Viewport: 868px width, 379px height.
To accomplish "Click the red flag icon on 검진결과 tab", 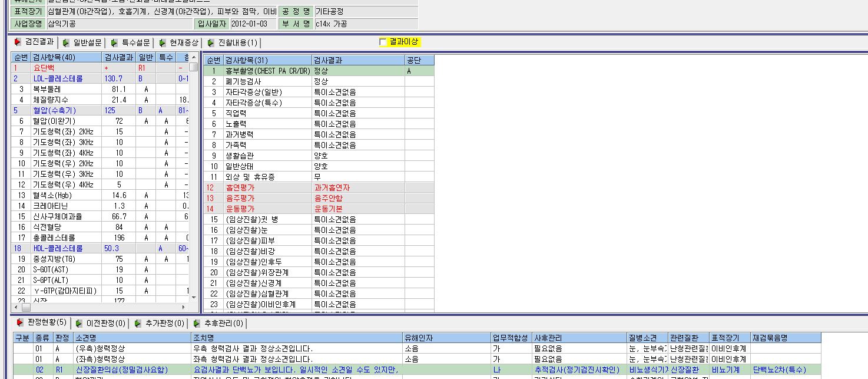I will [x=18, y=42].
